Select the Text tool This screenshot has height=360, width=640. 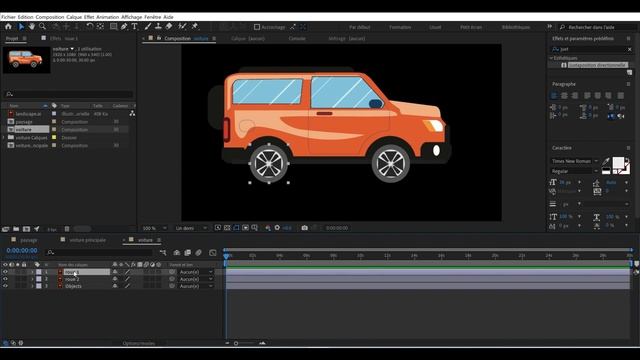[134, 27]
